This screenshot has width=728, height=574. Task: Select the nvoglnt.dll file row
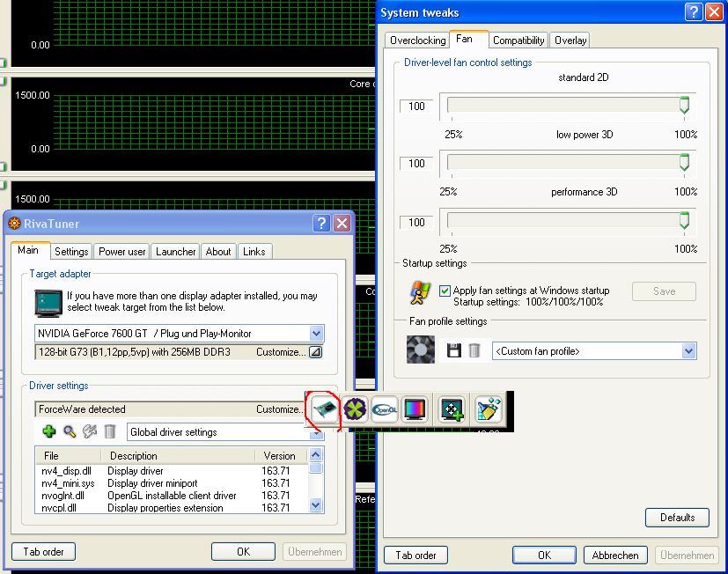(x=173, y=496)
